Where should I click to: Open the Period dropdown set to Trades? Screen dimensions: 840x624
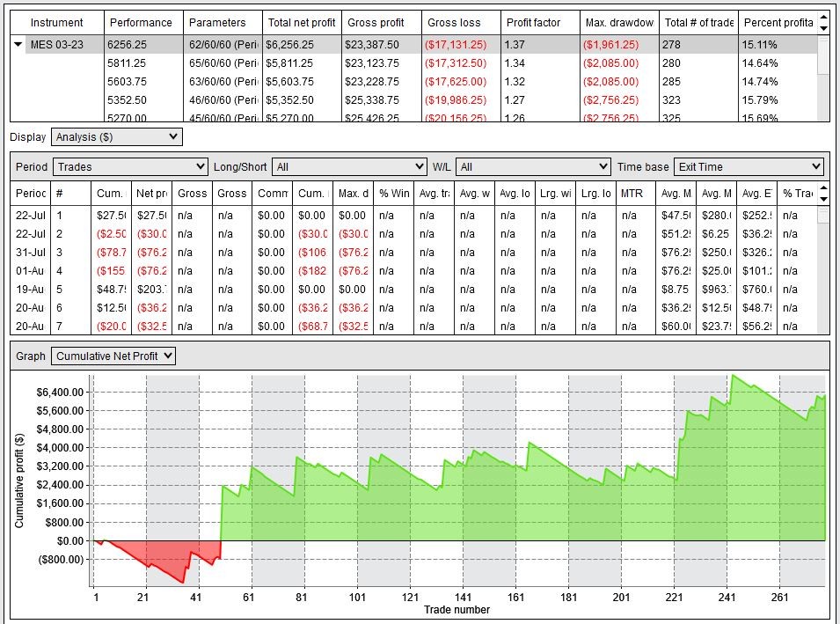pos(129,165)
